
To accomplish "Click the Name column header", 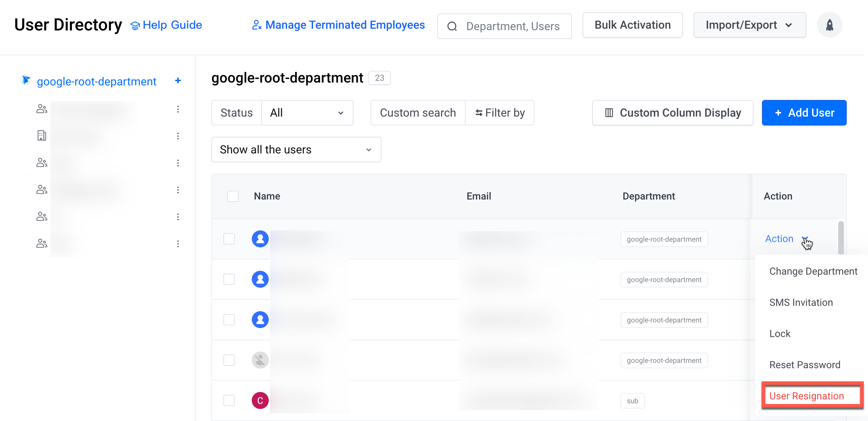I will (x=267, y=196).
